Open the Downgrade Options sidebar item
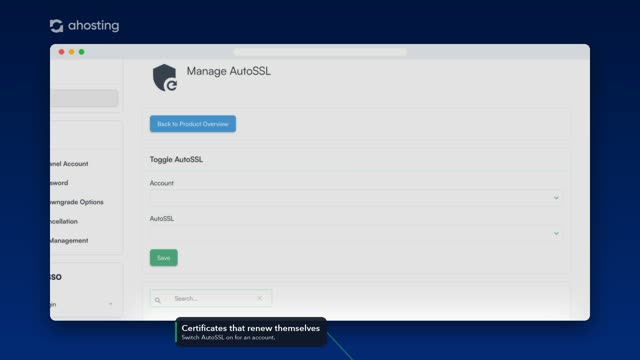The height and width of the screenshot is (360, 640). pos(77,202)
